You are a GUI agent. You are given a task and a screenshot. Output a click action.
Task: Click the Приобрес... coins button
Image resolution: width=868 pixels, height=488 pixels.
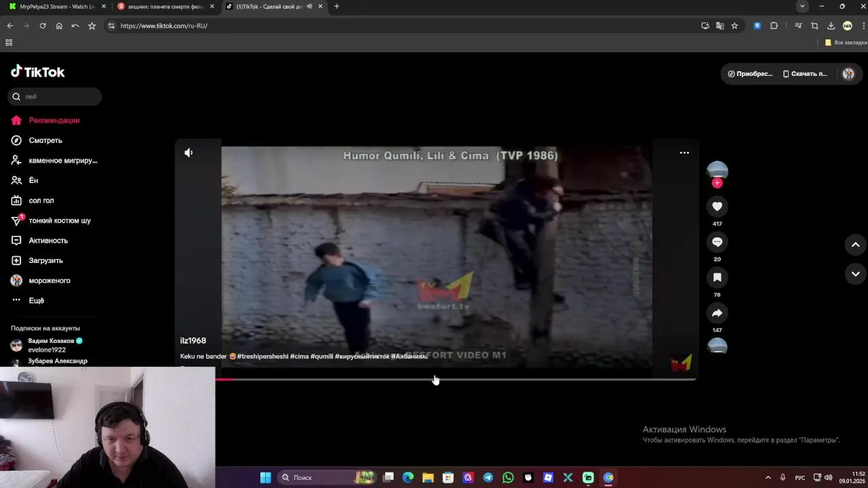pyautogui.click(x=750, y=74)
